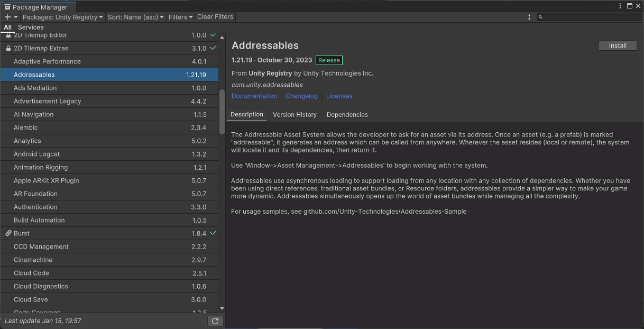Select the Ads Mediation package
The image size is (644, 329).
109,88
